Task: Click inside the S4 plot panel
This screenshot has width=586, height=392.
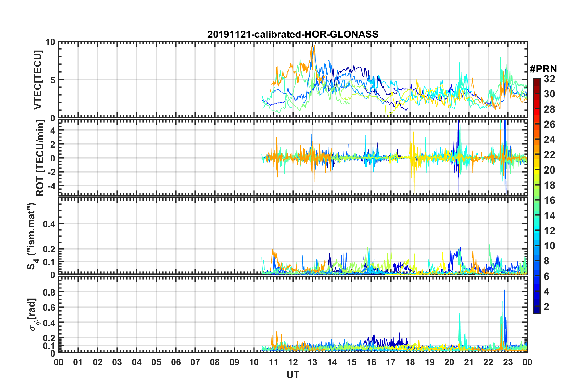Action: tap(293, 236)
